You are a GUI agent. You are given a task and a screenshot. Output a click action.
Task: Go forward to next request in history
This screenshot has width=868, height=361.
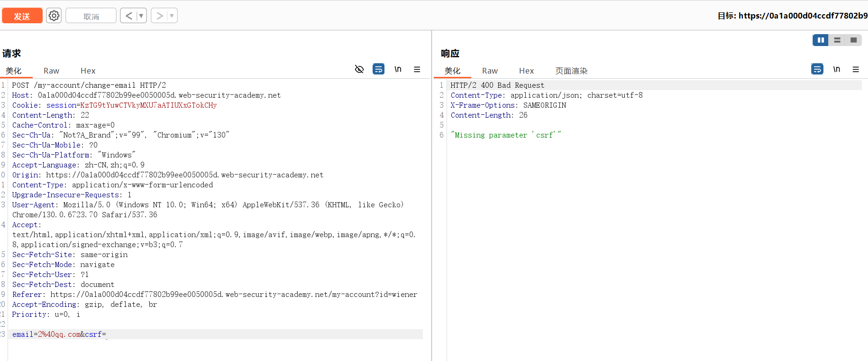[x=160, y=16]
